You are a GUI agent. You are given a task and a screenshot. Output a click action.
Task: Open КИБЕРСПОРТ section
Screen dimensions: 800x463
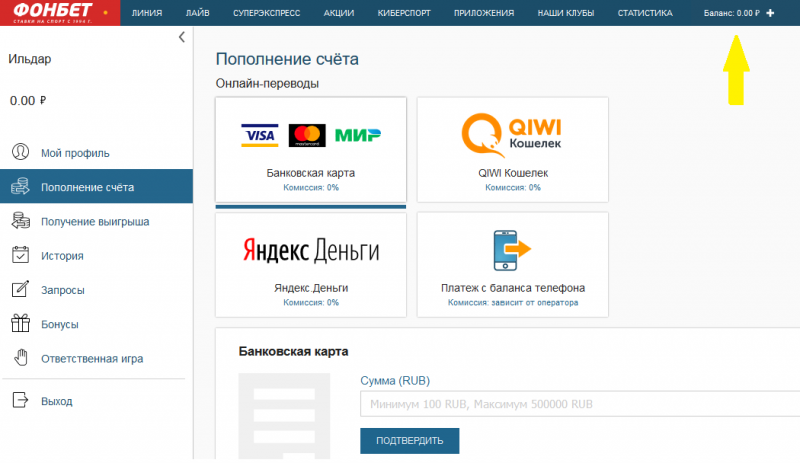tap(404, 13)
